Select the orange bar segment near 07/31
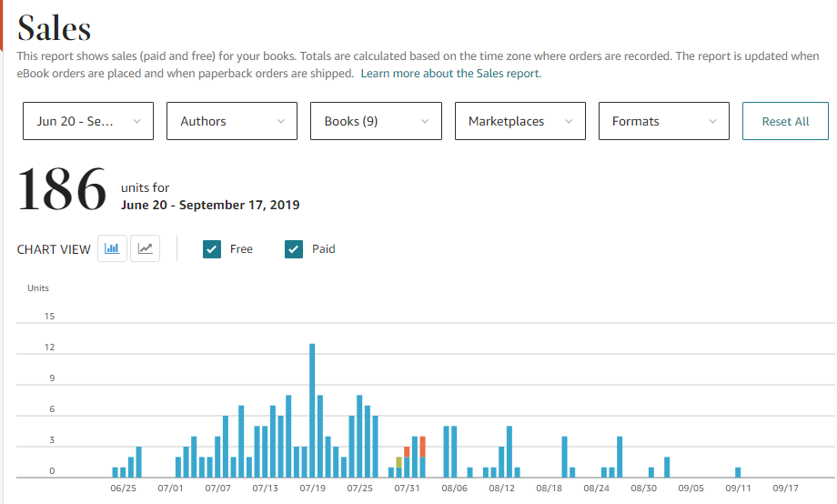Screen dimensions: 837x504 click(x=422, y=447)
